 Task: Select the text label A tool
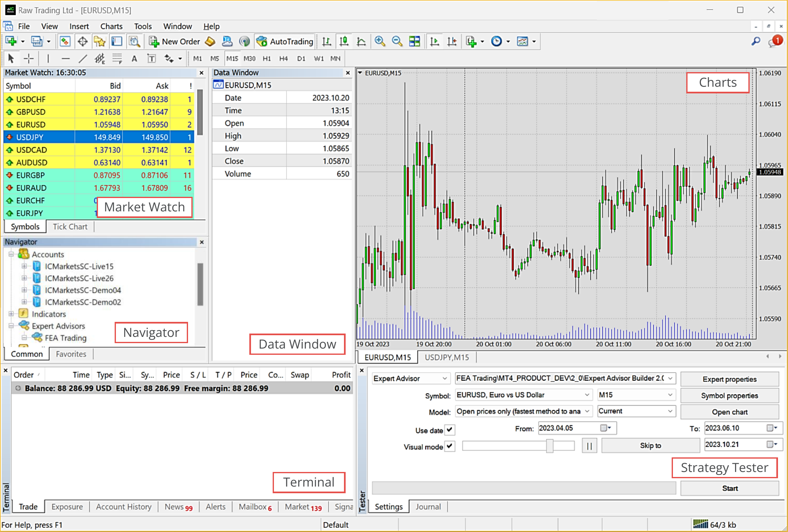134,59
